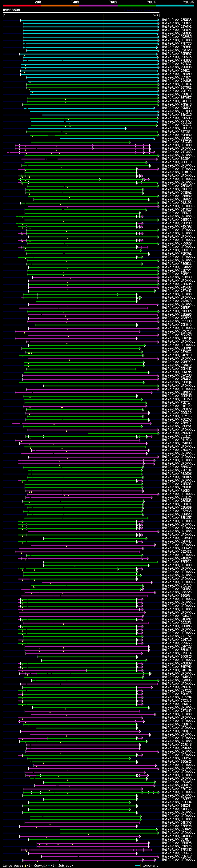Click hit label UniRef100_B7FFC3

click(x=177, y=128)
